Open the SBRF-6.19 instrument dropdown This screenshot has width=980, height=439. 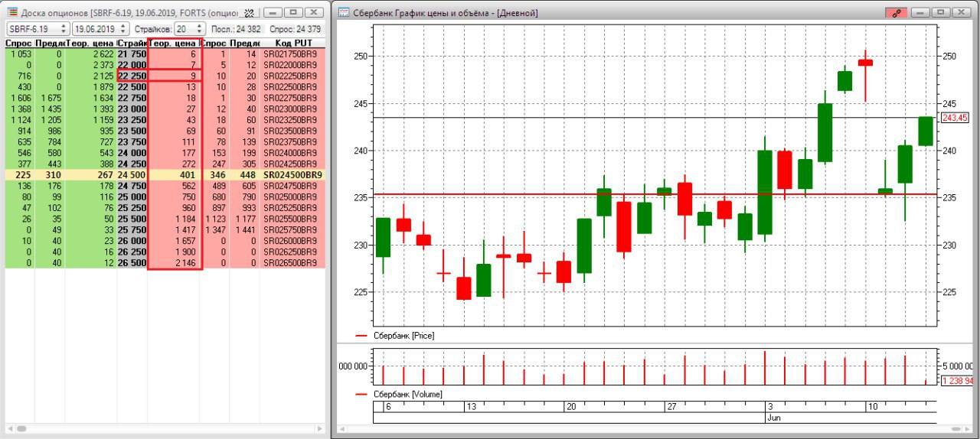point(38,28)
